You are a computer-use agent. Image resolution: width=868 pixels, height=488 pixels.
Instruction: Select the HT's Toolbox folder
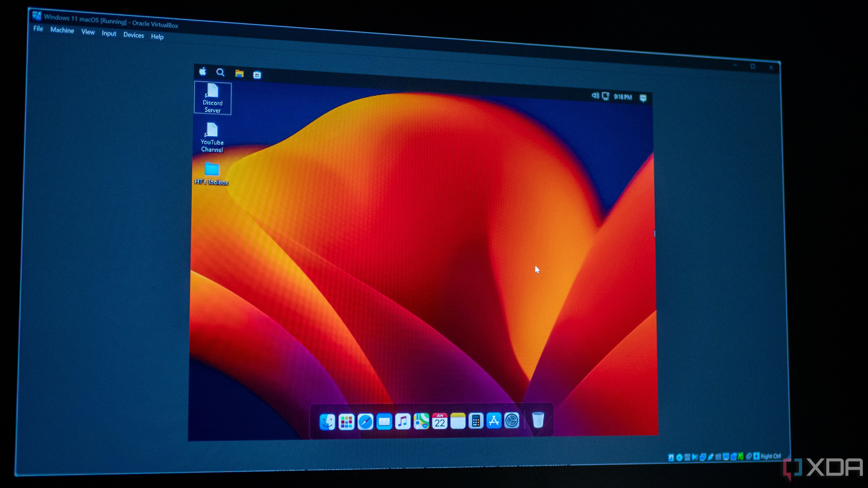pyautogui.click(x=212, y=174)
